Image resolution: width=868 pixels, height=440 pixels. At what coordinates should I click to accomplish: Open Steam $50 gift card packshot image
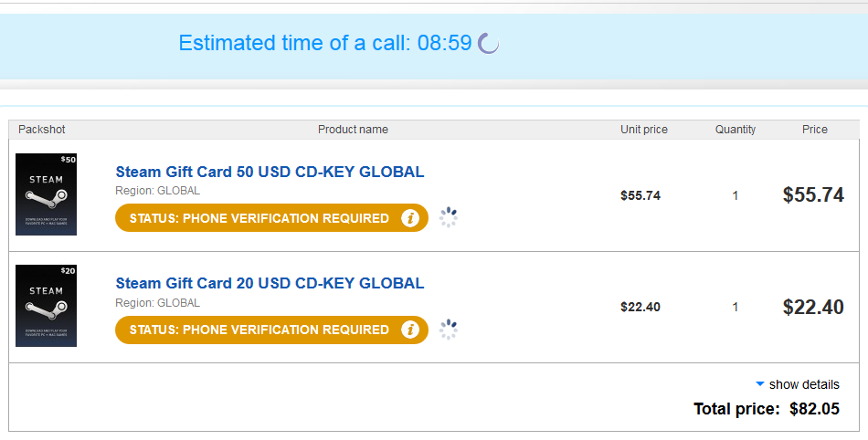(46, 194)
